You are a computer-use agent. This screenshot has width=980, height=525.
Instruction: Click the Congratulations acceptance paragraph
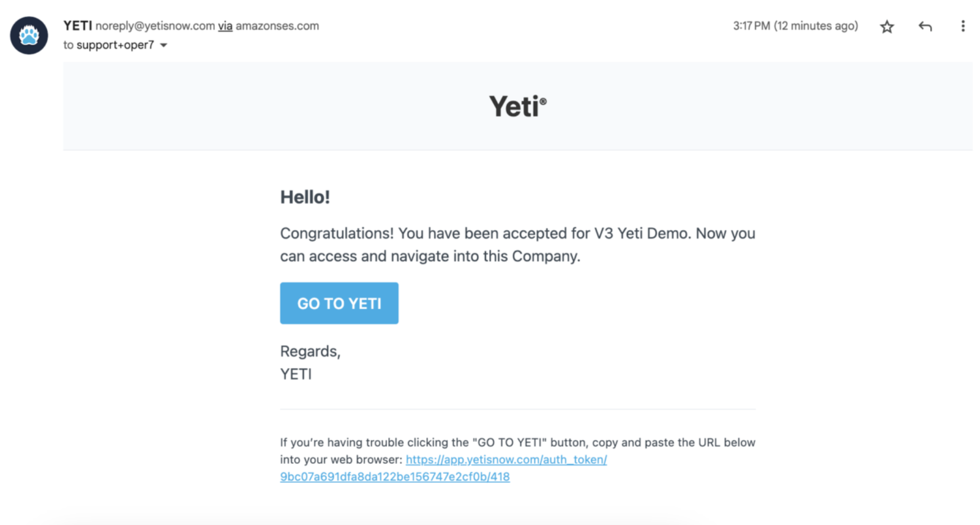[x=518, y=244]
